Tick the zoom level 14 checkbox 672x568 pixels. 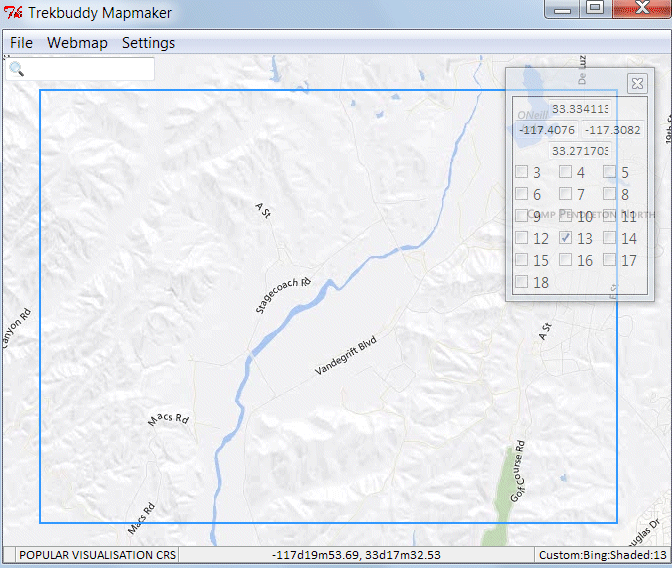pos(610,238)
